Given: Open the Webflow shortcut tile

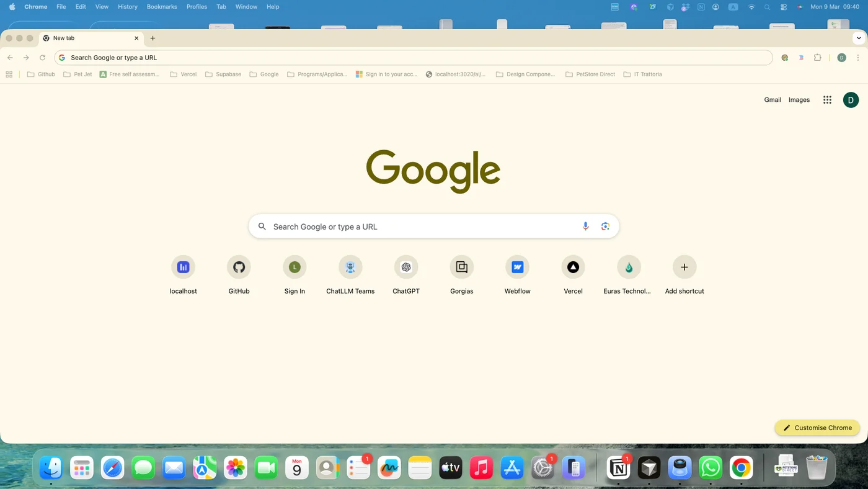Looking at the screenshot, I should coord(518,275).
